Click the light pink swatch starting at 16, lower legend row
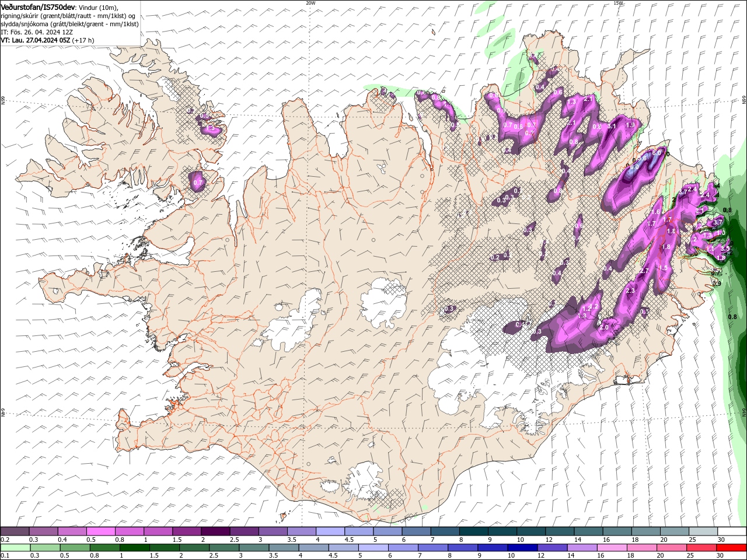 (612, 548)
